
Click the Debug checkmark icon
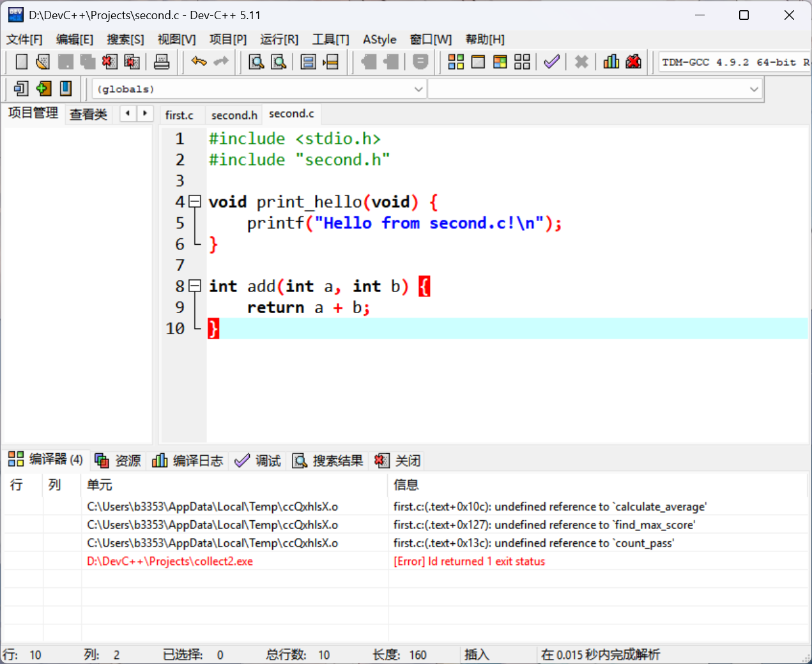pos(551,62)
